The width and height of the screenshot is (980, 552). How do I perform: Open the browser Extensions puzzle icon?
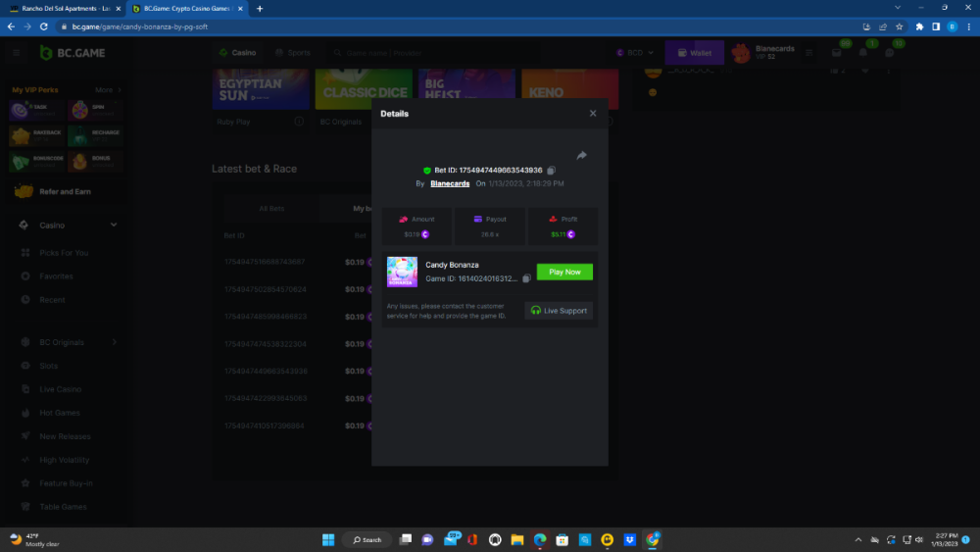(919, 26)
